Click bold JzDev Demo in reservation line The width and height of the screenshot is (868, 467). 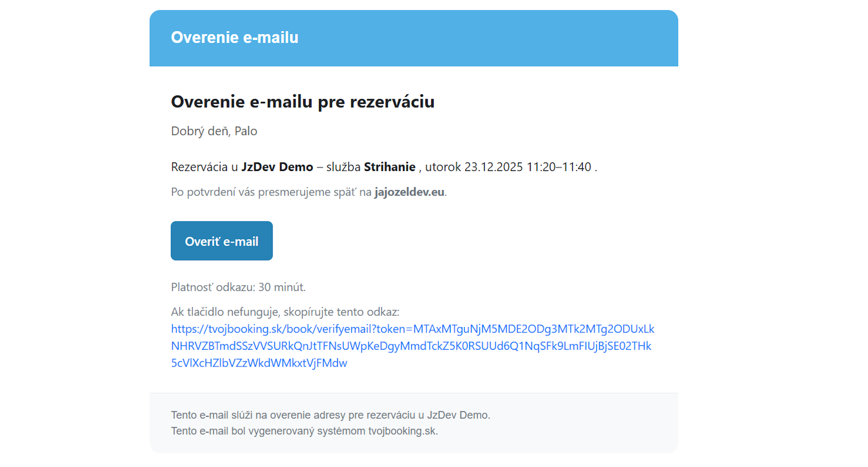(277, 167)
